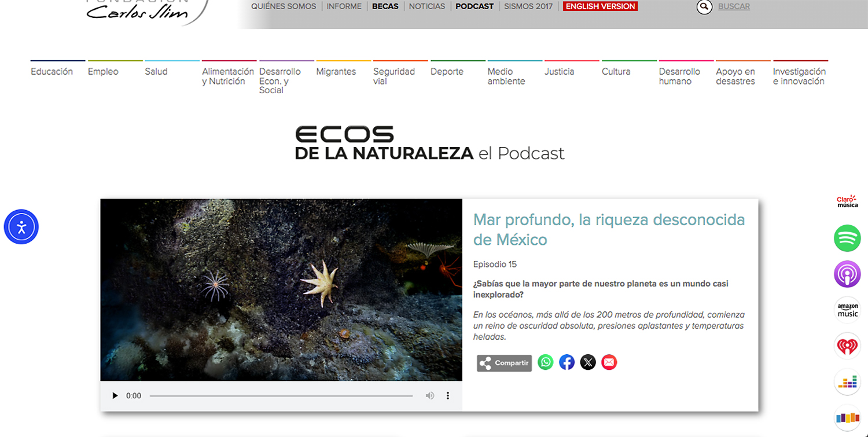Click the Claro música logo
Screen dimensions: 868x437
pyautogui.click(x=847, y=202)
